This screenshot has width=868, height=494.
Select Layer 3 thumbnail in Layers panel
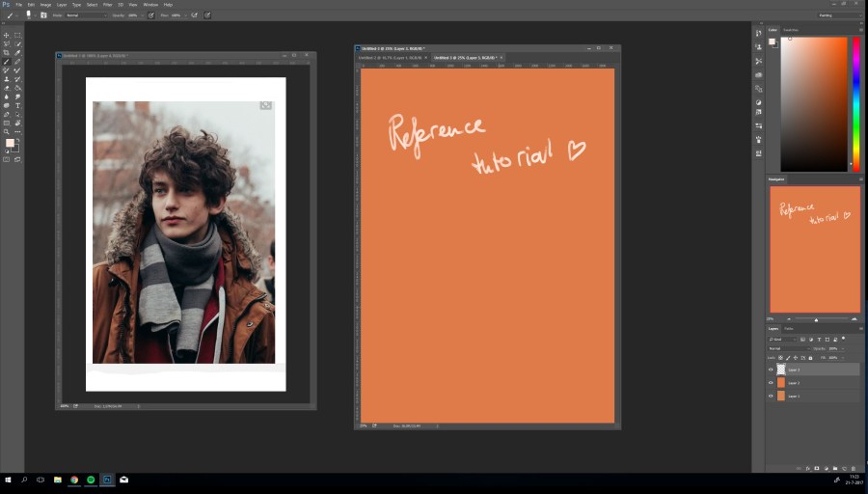tap(781, 370)
